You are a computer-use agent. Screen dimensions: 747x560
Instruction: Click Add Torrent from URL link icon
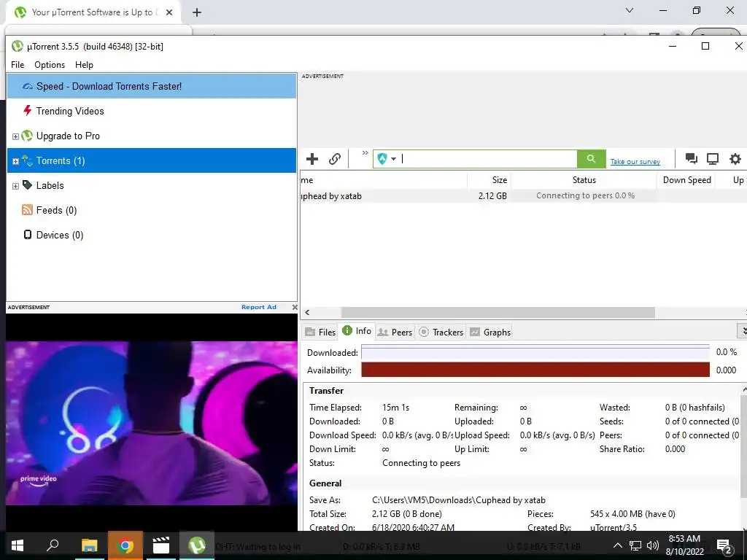(x=335, y=159)
